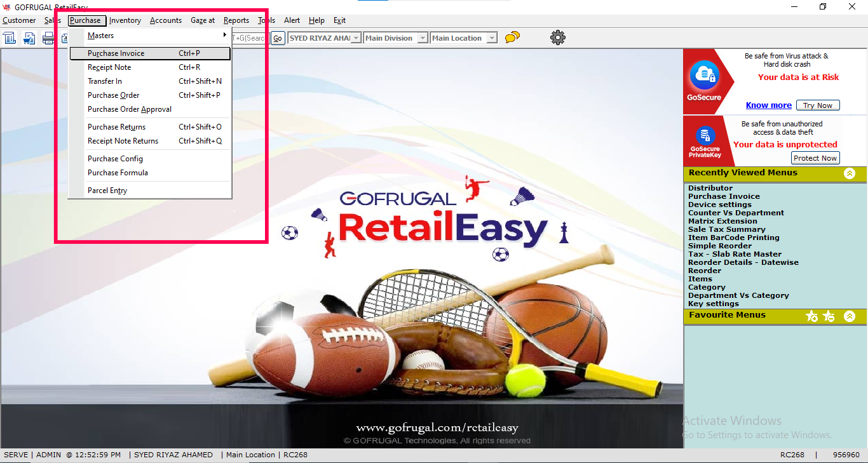Click the cart document toolbar icon
This screenshot has width=868, height=463.
tap(29, 38)
